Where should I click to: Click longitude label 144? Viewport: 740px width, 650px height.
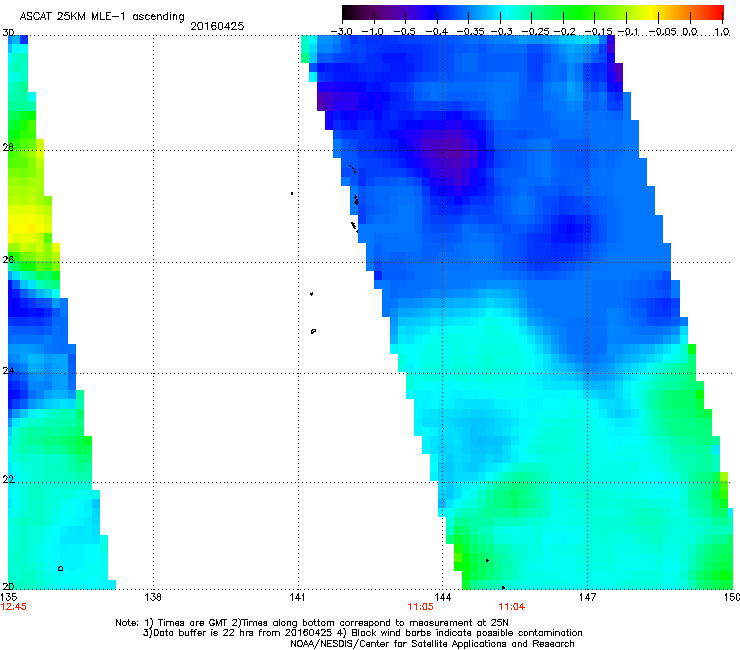tap(443, 597)
